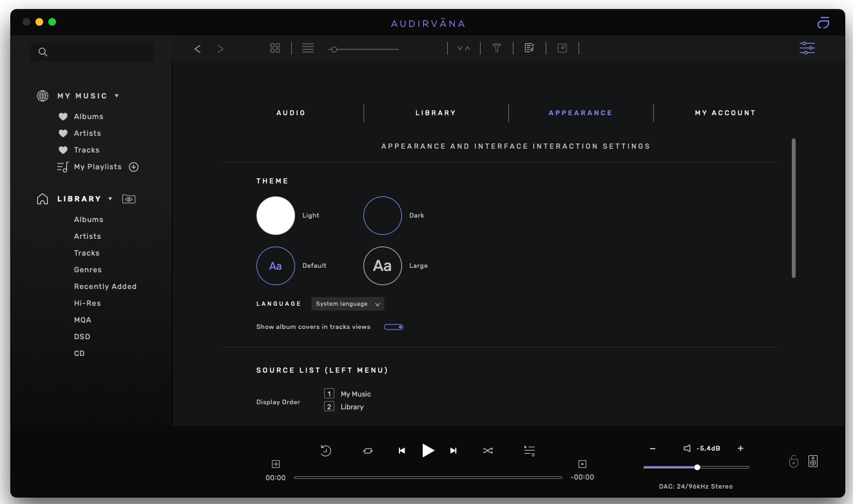Switch to grid view icon
The image size is (853, 504).
275,48
